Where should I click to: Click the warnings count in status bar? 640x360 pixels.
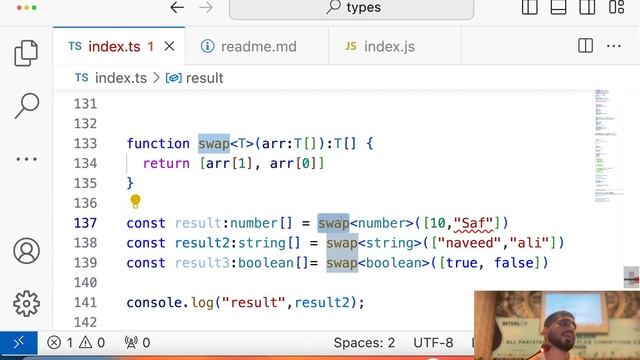pyautogui.click(x=92, y=342)
